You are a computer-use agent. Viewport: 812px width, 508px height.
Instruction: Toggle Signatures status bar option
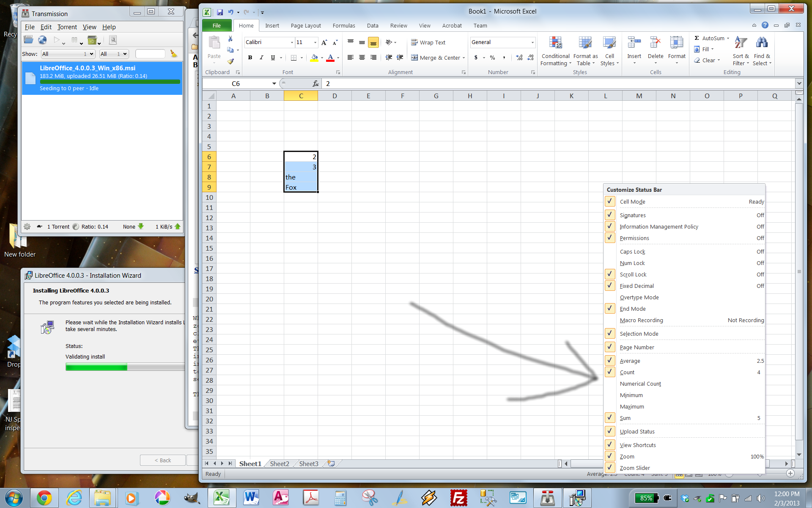[x=684, y=215]
